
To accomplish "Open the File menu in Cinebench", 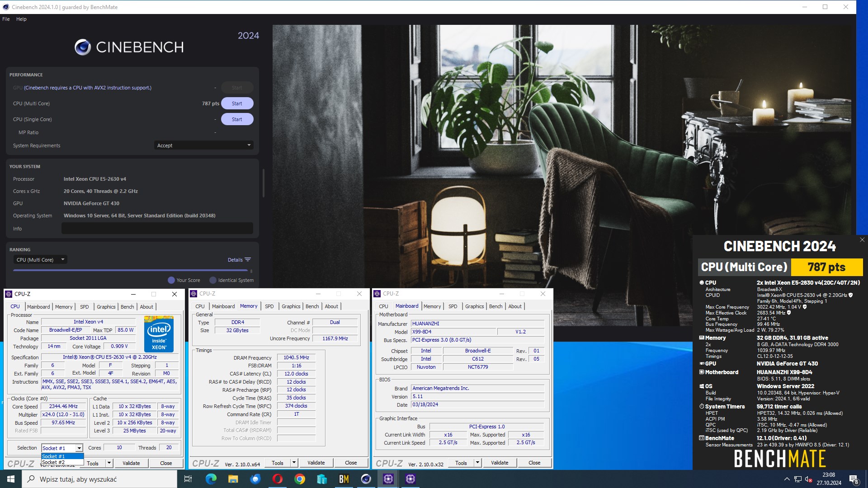I will [6, 19].
